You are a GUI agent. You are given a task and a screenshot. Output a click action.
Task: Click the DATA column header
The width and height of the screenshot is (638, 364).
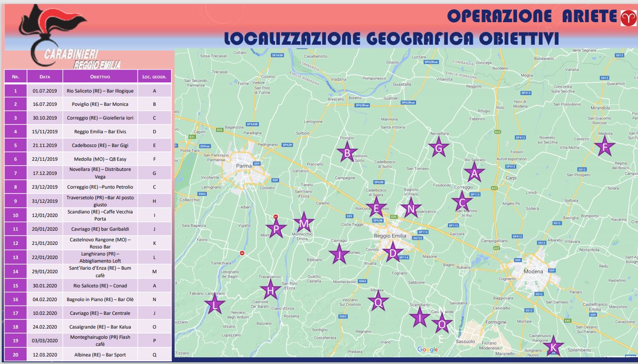[45, 77]
